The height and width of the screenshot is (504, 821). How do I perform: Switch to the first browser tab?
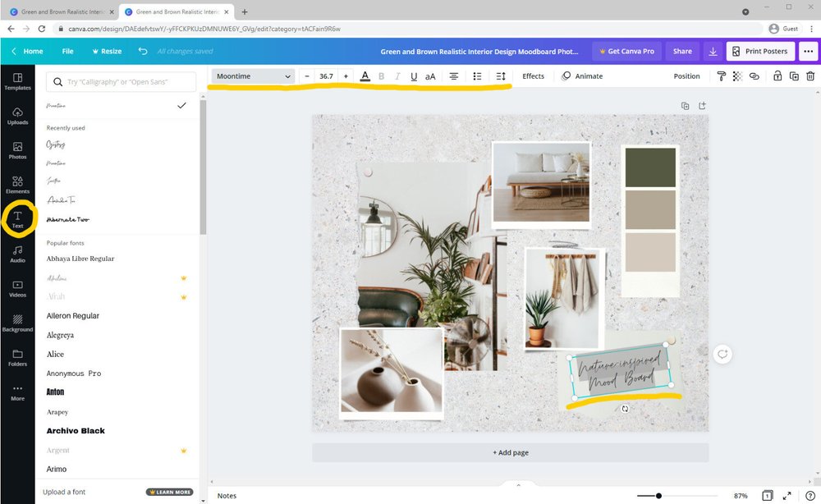pos(57,12)
